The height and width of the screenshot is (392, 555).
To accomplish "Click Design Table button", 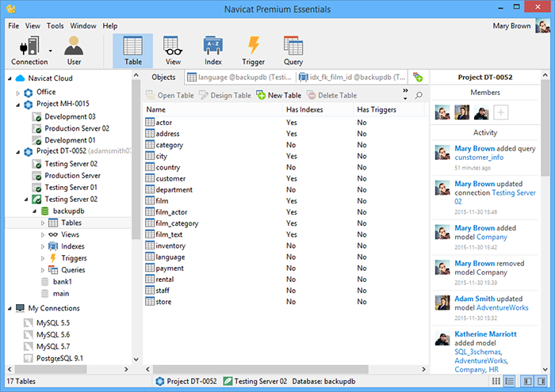I will 224,95.
